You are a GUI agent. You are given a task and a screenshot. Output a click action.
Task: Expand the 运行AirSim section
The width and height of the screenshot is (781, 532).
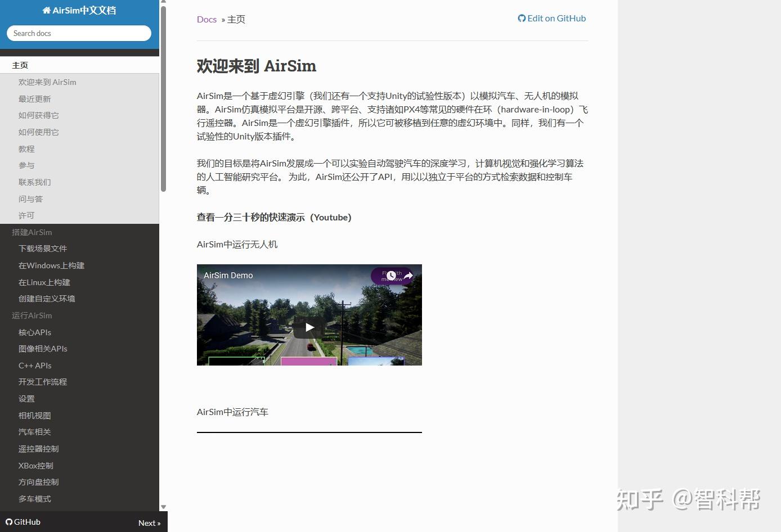tap(32, 315)
